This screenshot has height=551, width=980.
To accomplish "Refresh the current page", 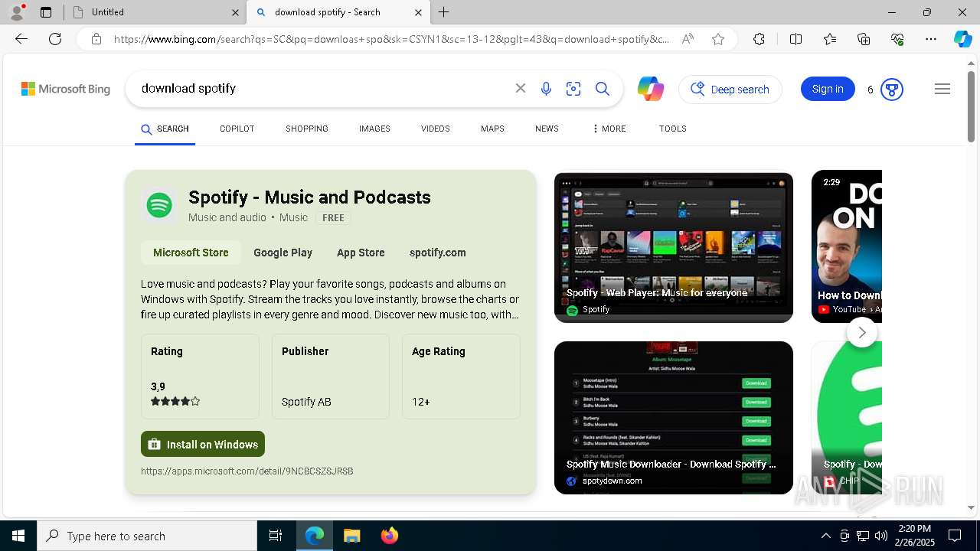I will (55, 39).
